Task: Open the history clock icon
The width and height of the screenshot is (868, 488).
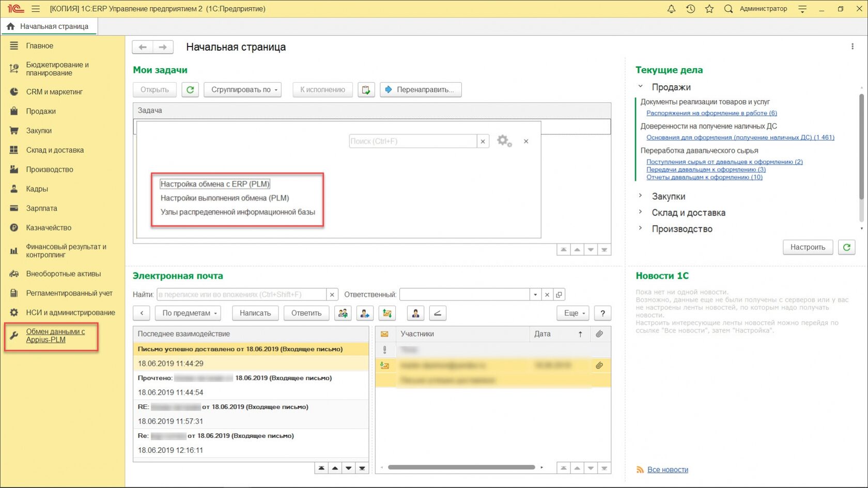Action: pos(690,9)
